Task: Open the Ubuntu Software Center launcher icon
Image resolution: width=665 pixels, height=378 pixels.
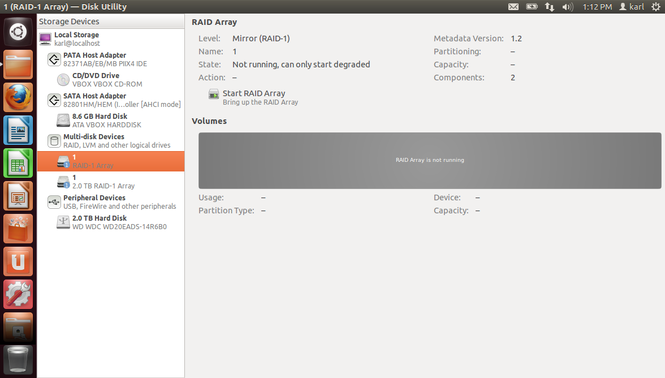Action: (x=18, y=229)
